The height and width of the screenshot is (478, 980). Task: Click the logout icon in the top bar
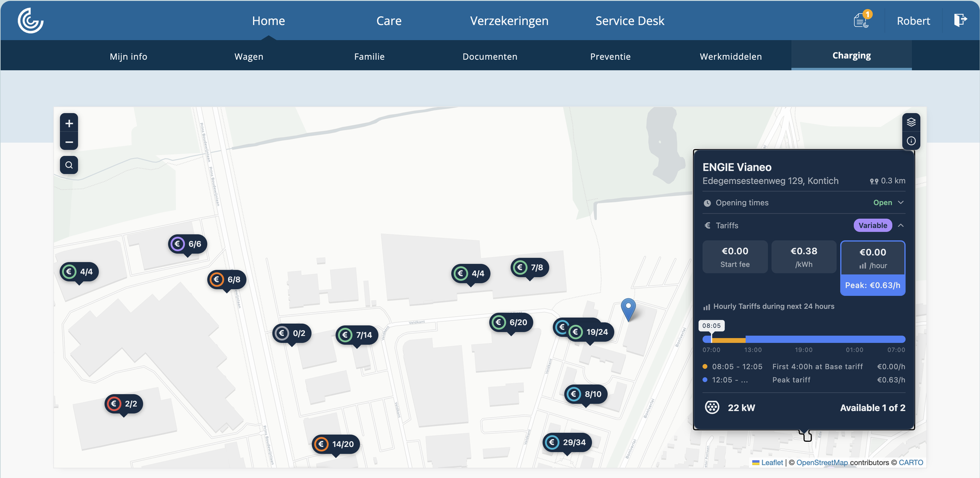960,20
